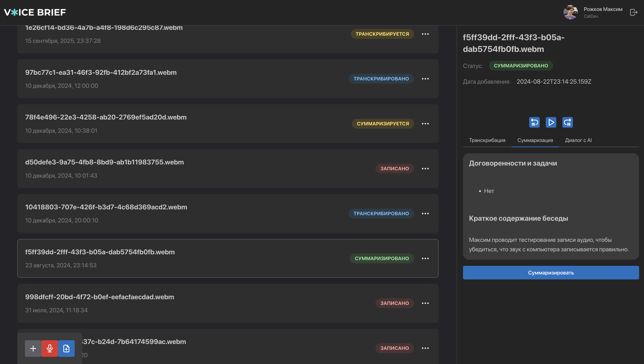Screen dimensions: 644x364
Task: Upload a file with blue document icon
Action: (x=66, y=348)
